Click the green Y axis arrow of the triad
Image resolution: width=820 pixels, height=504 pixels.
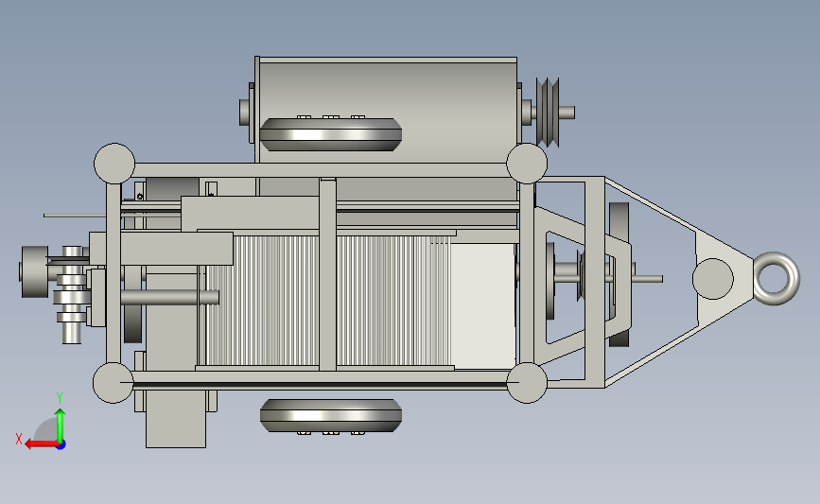click(61, 426)
